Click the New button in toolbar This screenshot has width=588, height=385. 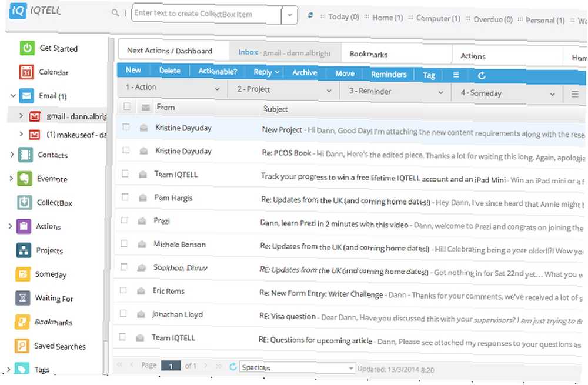coord(133,70)
